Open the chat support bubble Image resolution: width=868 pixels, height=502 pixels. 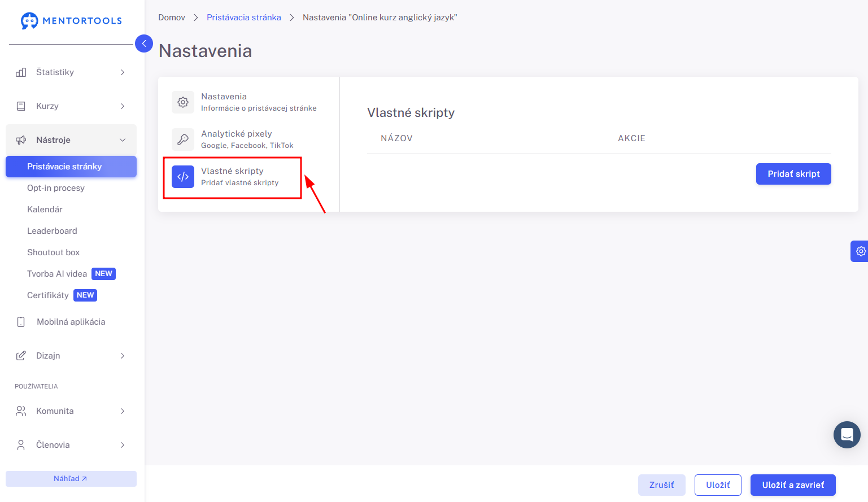pyautogui.click(x=847, y=435)
